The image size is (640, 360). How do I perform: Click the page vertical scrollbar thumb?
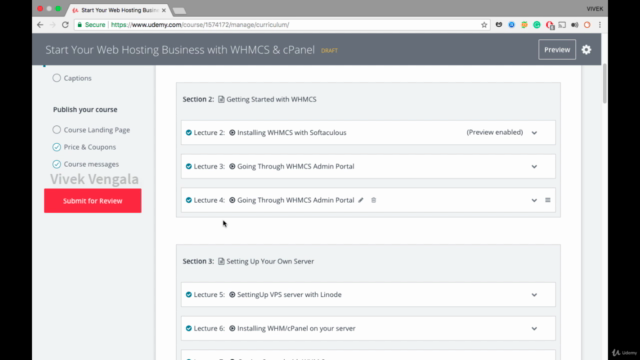(x=604, y=84)
